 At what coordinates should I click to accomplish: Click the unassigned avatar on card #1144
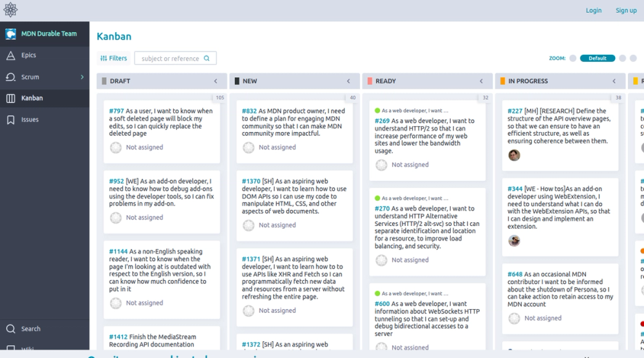coord(116,303)
